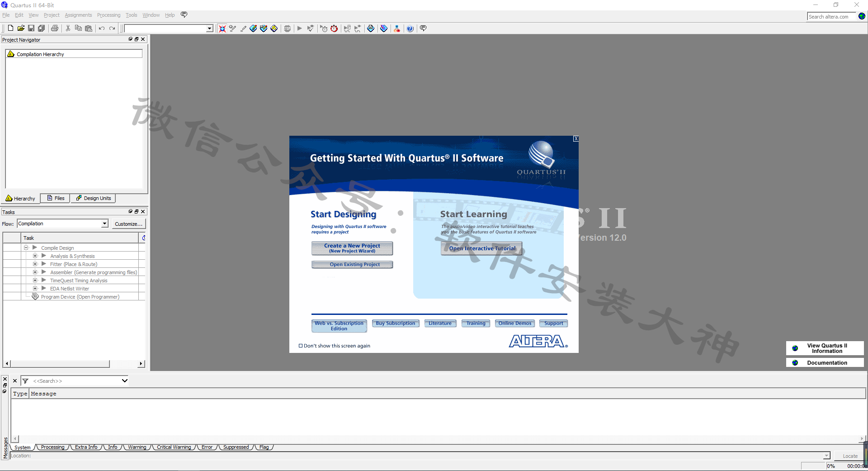Switch to the Files tab
Screen dimensions: 868x471
tap(56, 198)
